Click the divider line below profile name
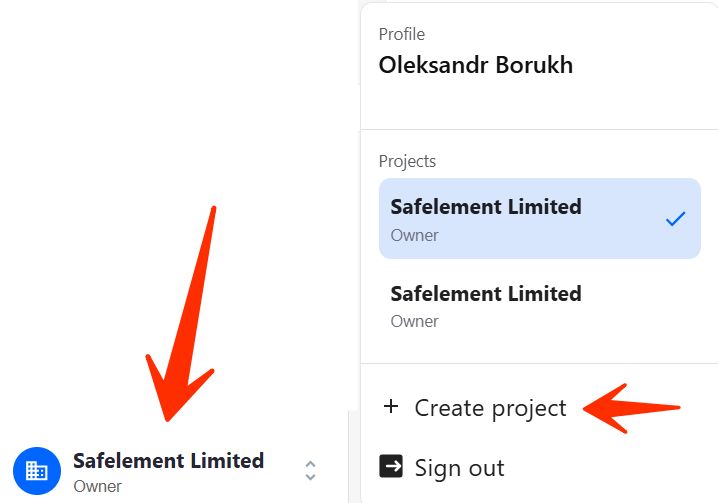The height and width of the screenshot is (503, 718). (x=539, y=129)
